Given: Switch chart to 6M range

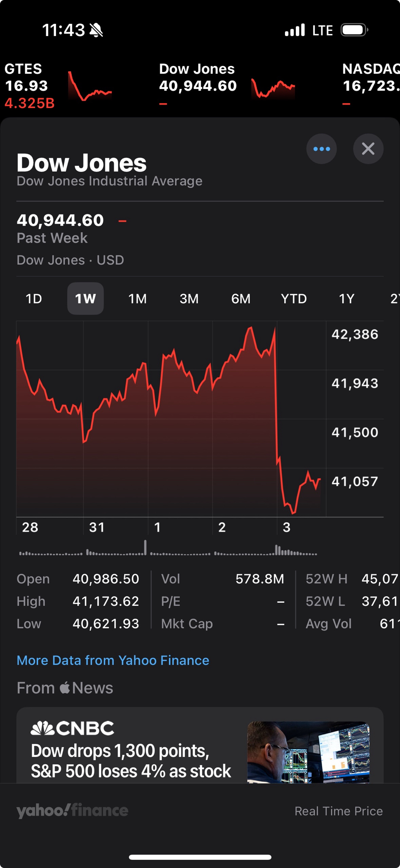Looking at the screenshot, I should [241, 299].
